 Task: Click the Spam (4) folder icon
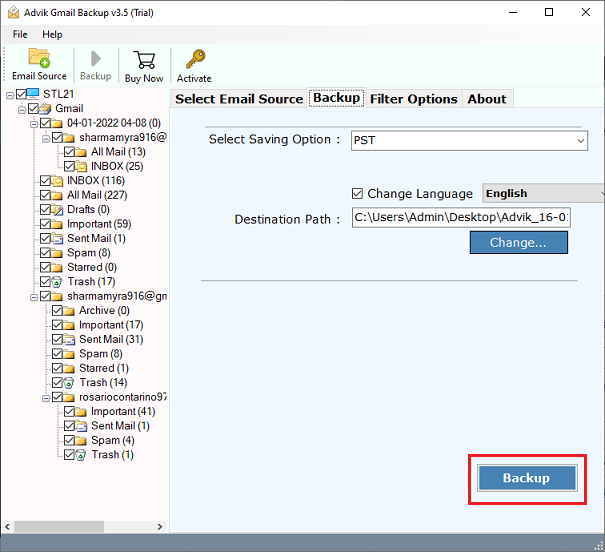81,440
